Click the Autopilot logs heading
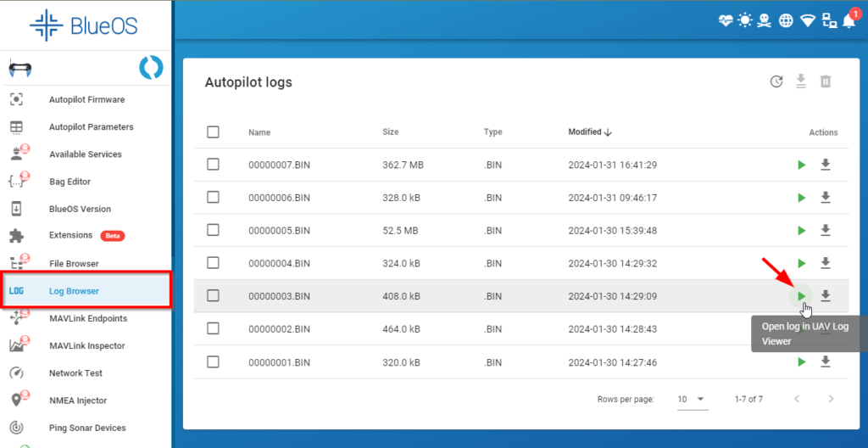Screen dimensions: 868x448 (248, 82)
